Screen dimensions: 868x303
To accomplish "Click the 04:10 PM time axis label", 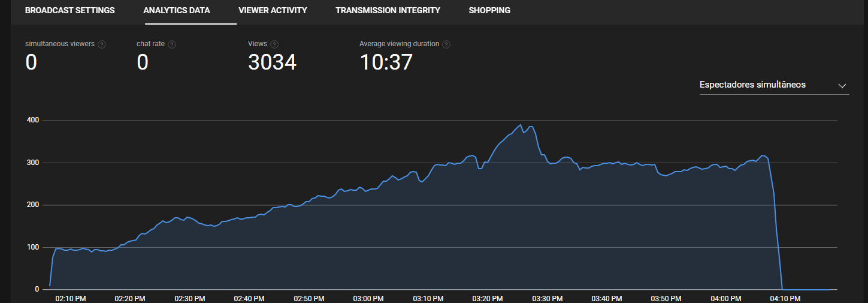I will point(785,298).
